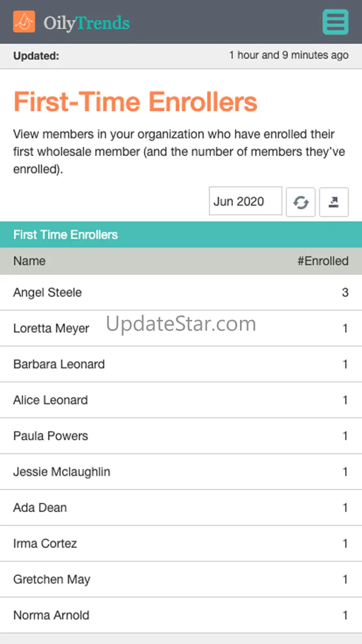Click the Updated timestamp bar

tap(181, 56)
